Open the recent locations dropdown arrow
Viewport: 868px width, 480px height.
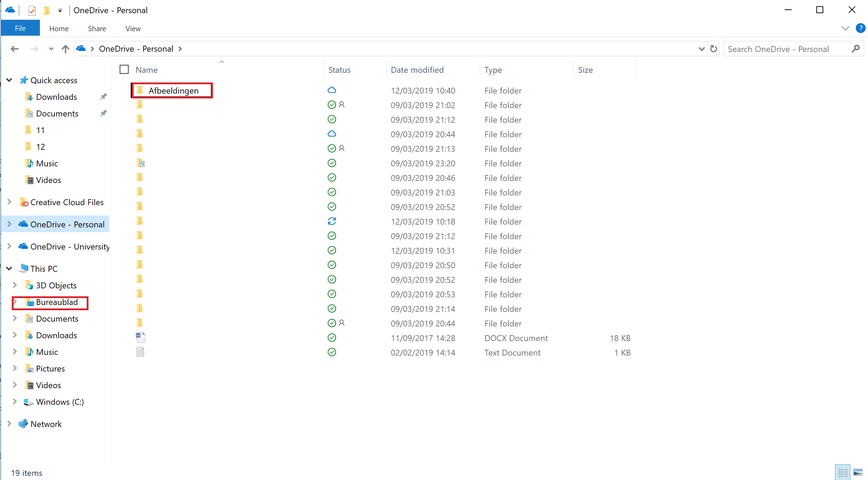click(51, 49)
